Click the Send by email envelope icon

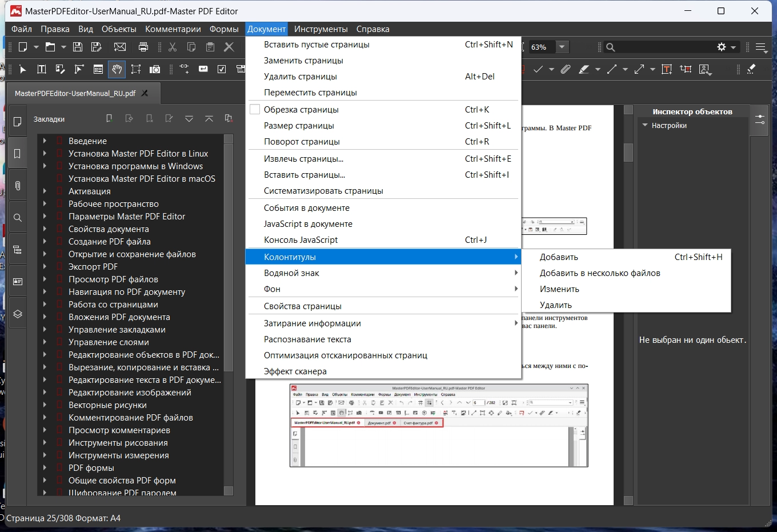pyautogui.click(x=120, y=47)
